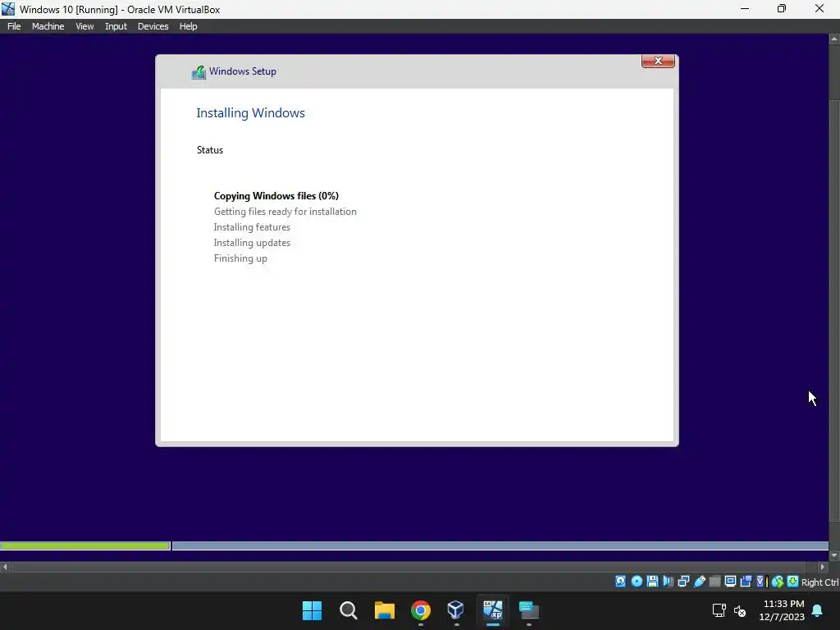Open the Windows Start menu
840x630 pixels.
[312, 610]
